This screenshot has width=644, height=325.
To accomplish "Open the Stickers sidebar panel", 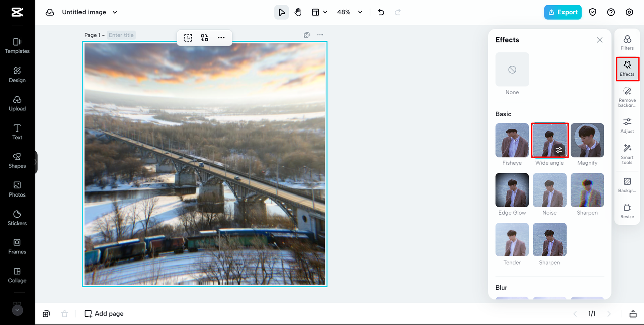I will pos(17,218).
